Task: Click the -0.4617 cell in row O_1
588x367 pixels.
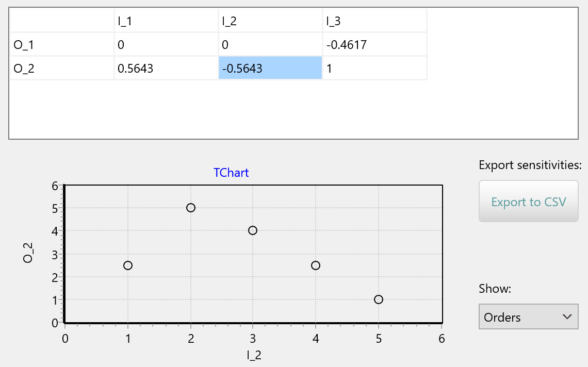Action: pyautogui.click(x=374, y=45)
